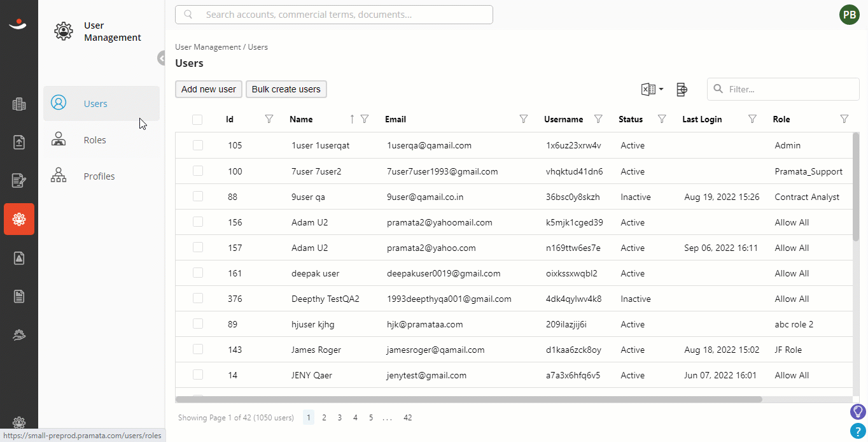This screenshot has height=442, width=868.
Task: Click the Bulk create users button
Action: click(x=286, y=89)
